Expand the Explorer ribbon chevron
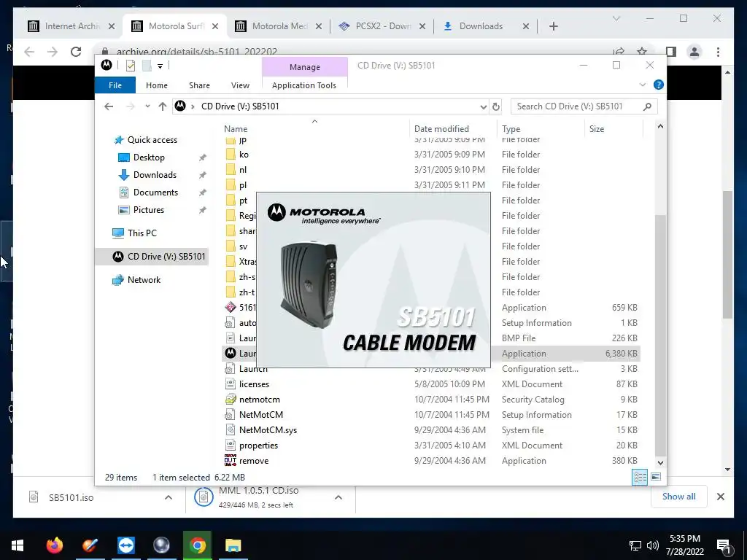747x560 pixels. click(642, 85)
